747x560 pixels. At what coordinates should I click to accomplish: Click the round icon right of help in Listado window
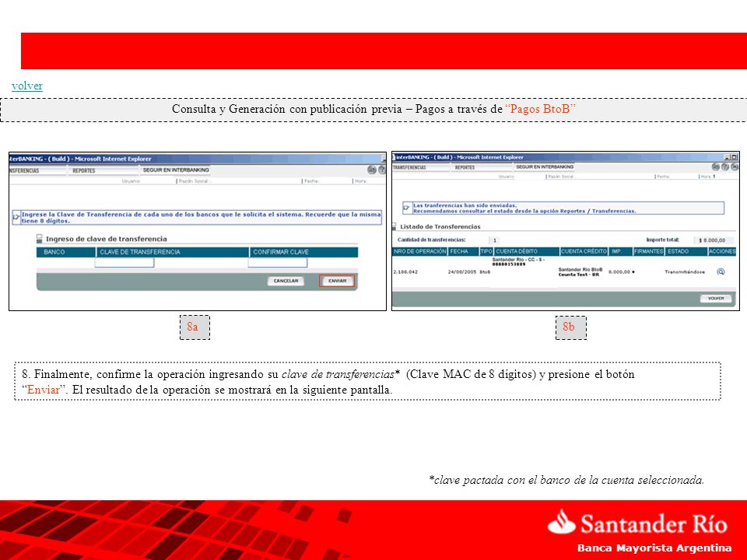pyautogui.click(x=735, y=166)
